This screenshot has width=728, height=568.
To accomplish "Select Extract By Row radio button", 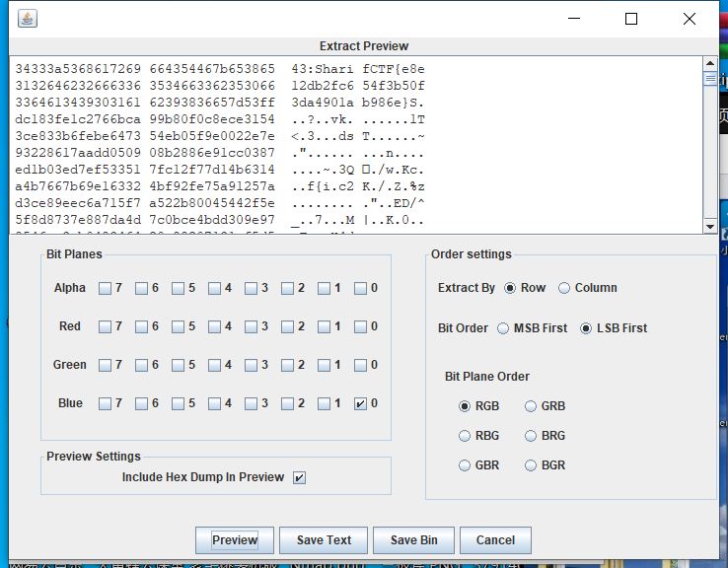I will 510,288.
